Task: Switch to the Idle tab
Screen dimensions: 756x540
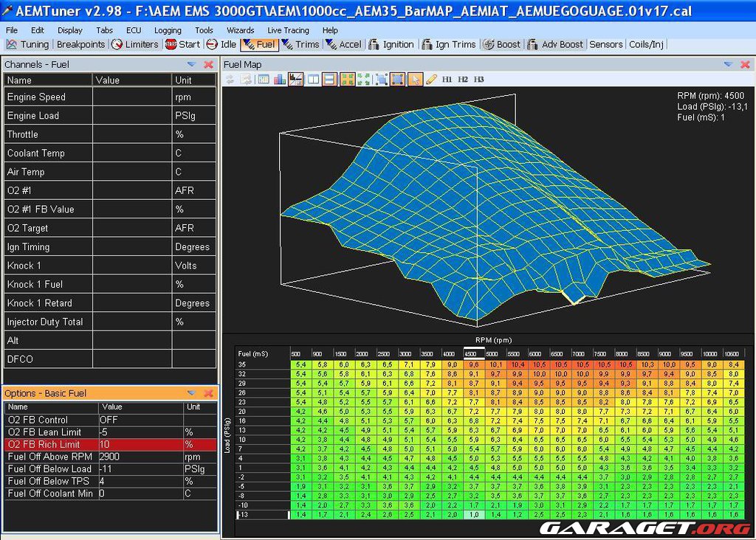Action: coord(221,45)
